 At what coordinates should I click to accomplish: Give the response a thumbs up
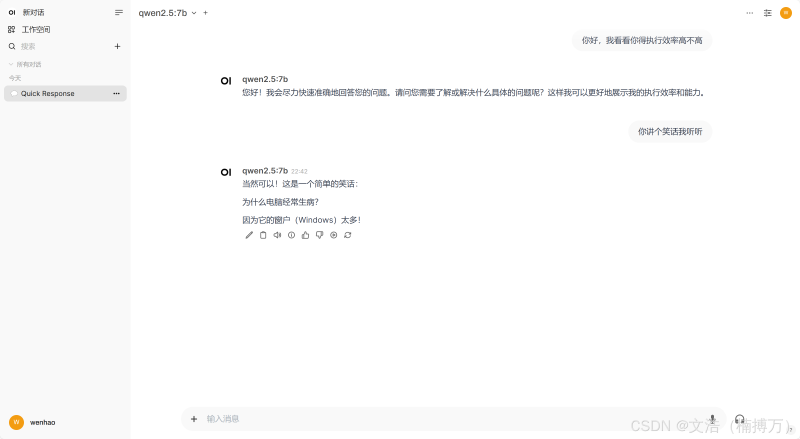(306, 235)
